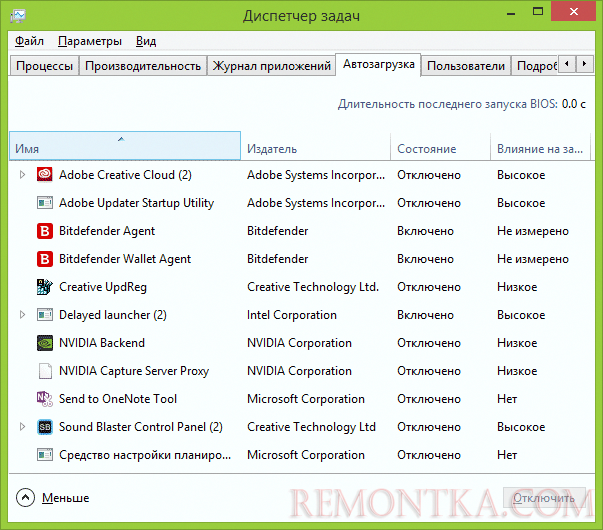Click the Меньше link for fewer details

(66, 498)
